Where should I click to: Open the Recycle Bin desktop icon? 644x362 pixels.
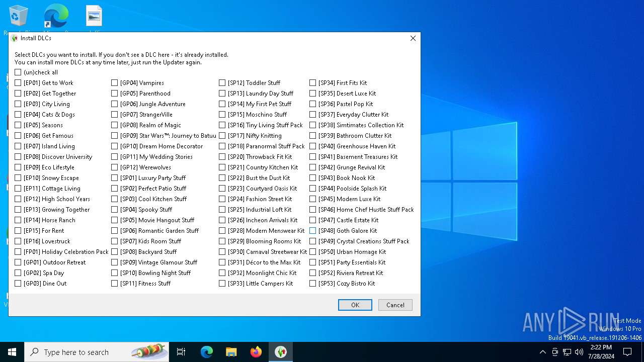tap(18, 17)
